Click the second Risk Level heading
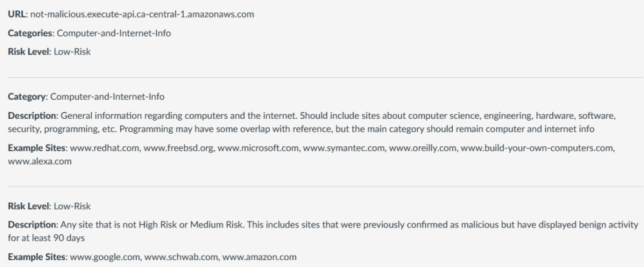The width and height of the screenshot is (644, 267). coord(49,206)
